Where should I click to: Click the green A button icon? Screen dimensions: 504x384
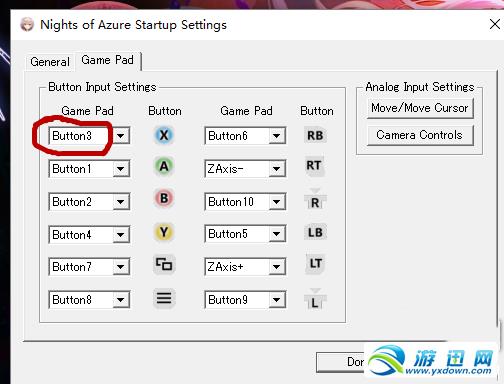coord(164,166)
